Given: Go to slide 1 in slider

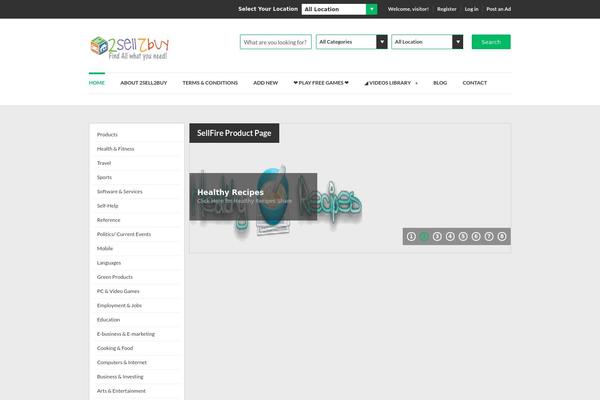Looking at the screenshot, I should (411, 237).
